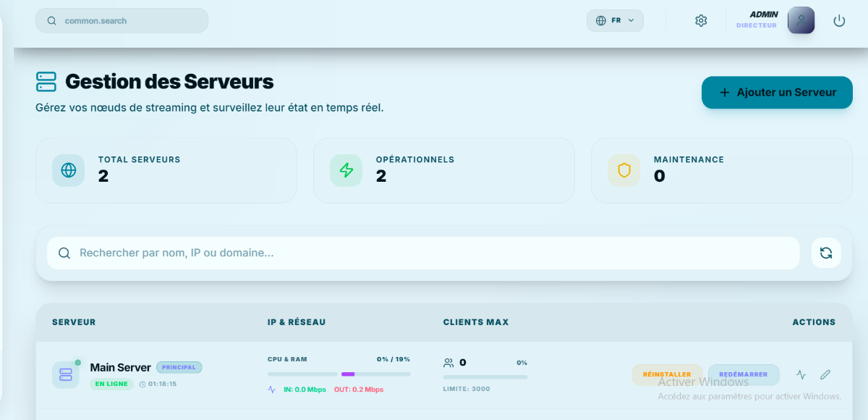Click the Main Server rack icon
The height and width of the screenshot is (420, 868).
66,374
